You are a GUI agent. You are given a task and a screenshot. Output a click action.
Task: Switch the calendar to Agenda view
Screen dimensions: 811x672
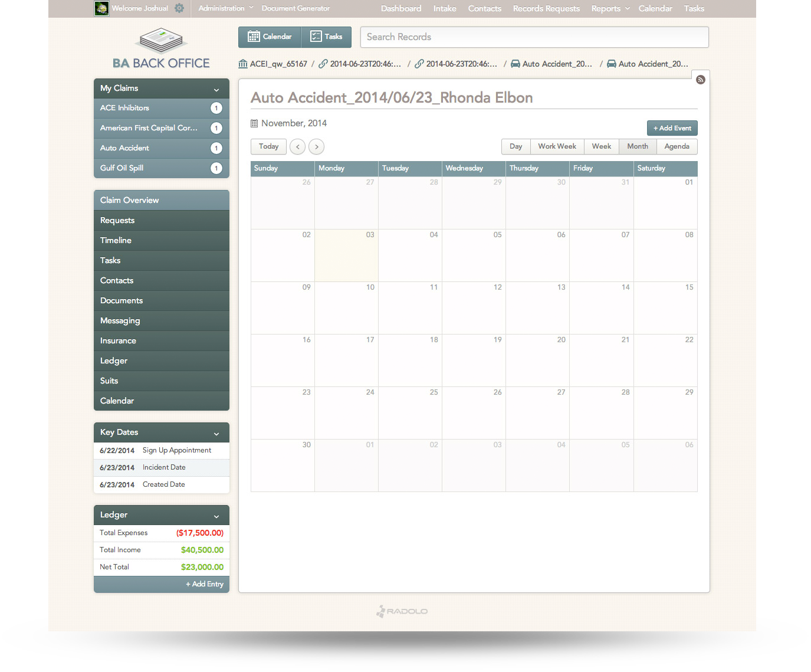click(677, 146)
